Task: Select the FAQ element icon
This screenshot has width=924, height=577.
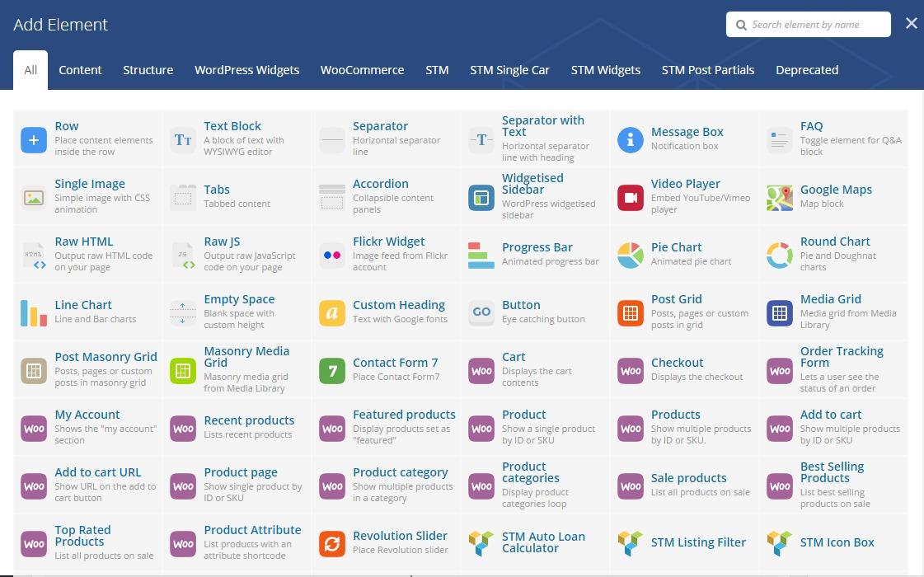Action: (779, 140)
